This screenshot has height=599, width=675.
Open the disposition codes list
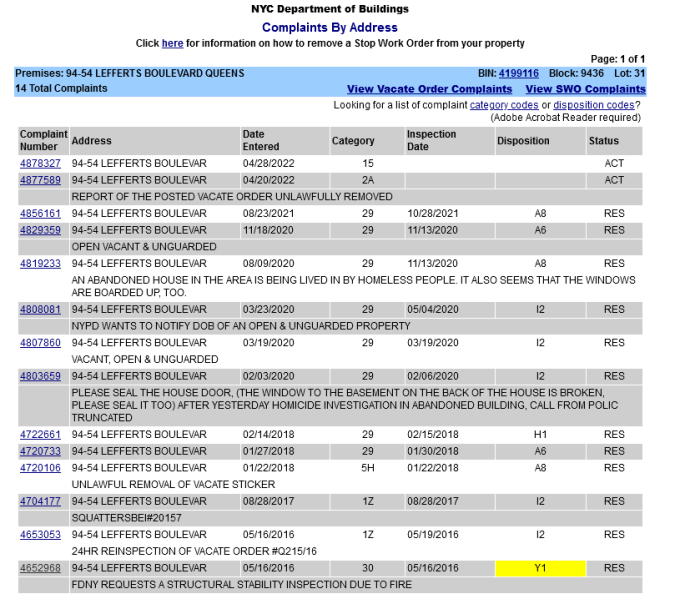point(593,105)
